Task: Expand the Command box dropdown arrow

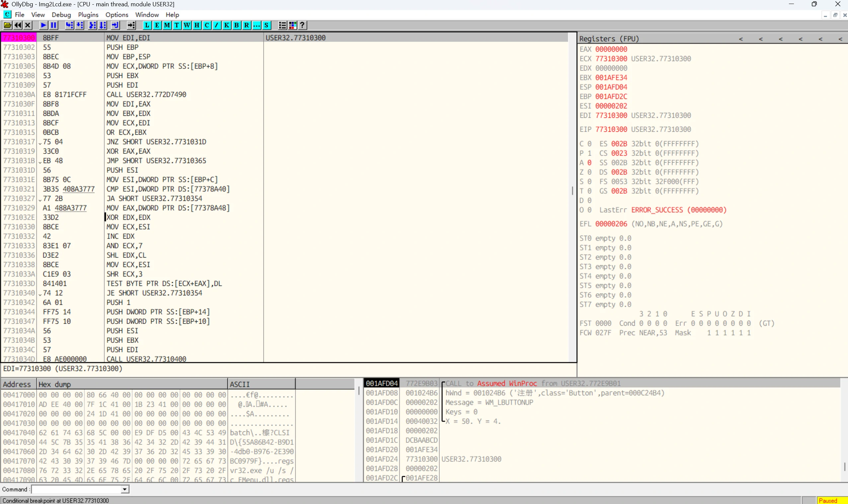Action: point(125,489)
